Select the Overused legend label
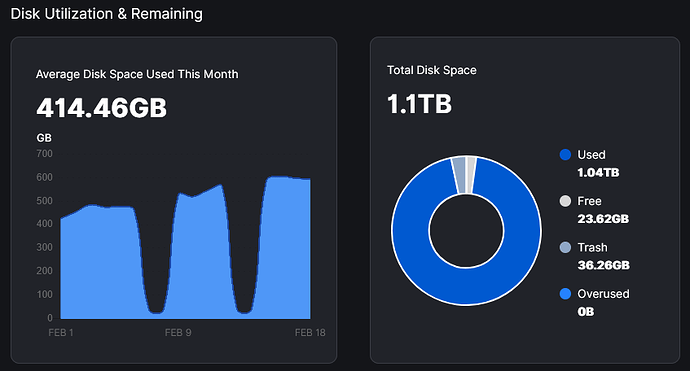This screenshot has height=371, width=690. pyautogui.click(x=603, y=294)
